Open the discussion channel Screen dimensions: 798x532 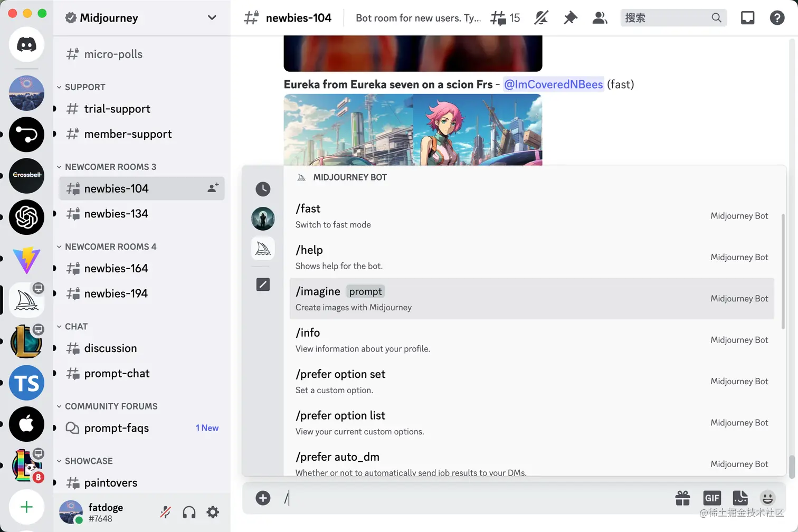[141, 348]
